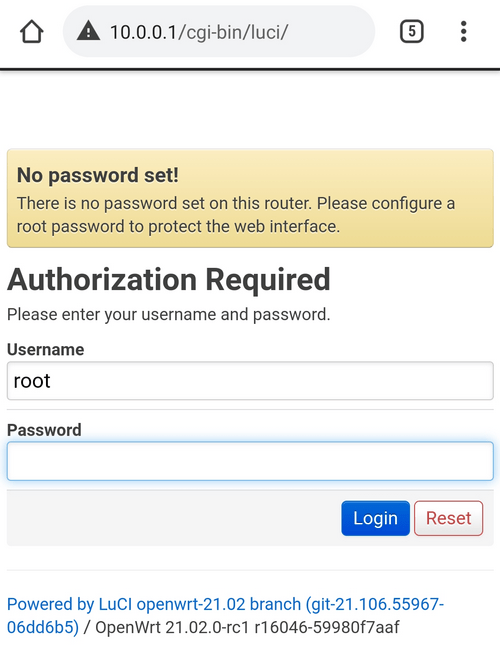This screenshot has height=656, width=500.
Task: Open the three-dot browser menu
Action: pos(463,32)
